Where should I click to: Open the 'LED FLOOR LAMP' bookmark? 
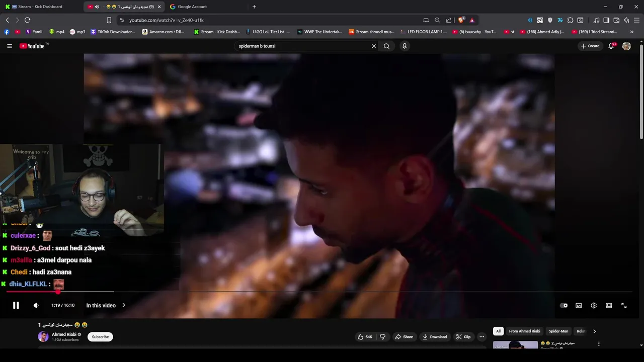tap(424, 32)
